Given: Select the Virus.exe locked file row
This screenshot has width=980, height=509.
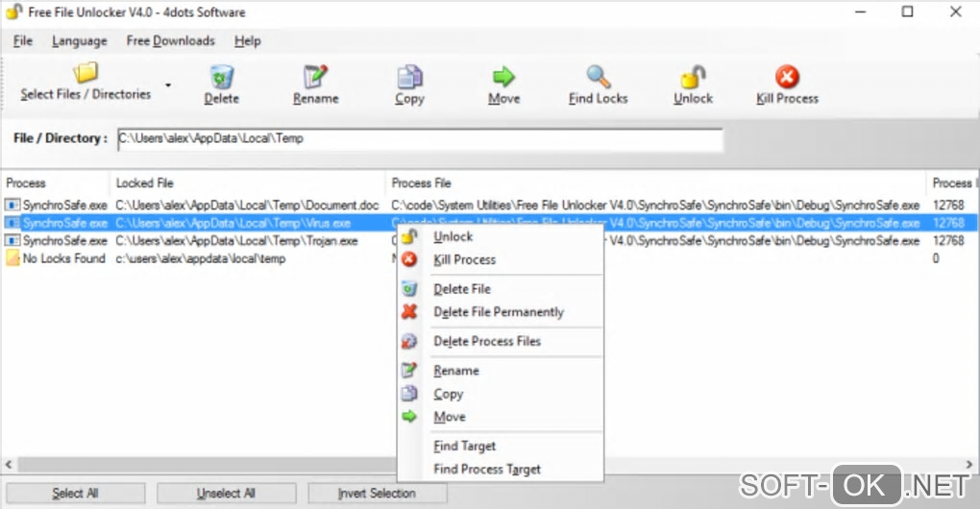Looking at the screenshot, I should 490,223.
